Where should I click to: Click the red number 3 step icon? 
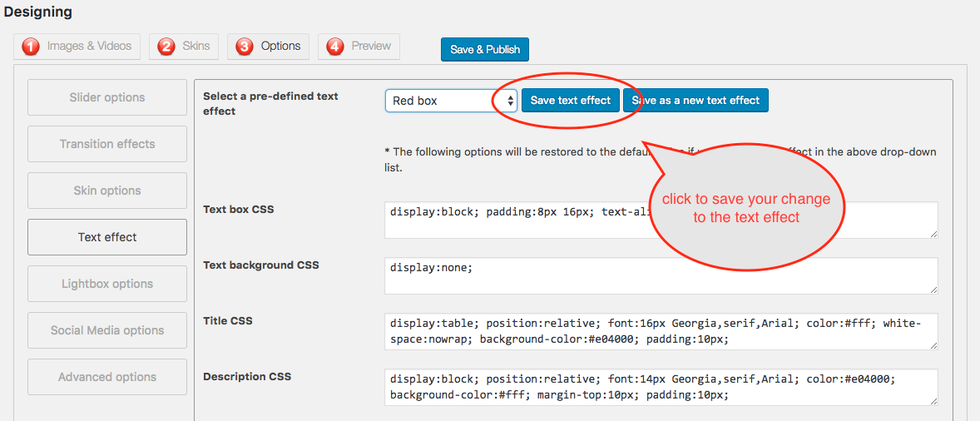245,47
